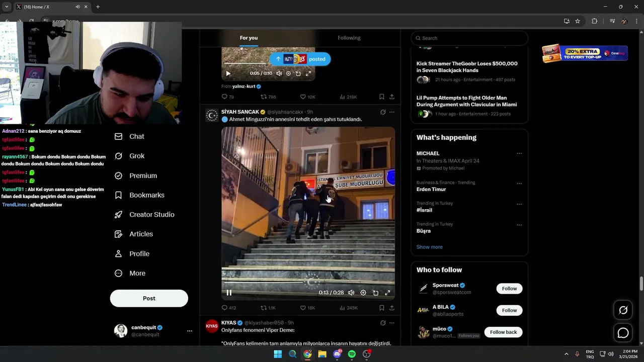Open Profile in the sidebar
Screen dimensions: 644x362
132,254
